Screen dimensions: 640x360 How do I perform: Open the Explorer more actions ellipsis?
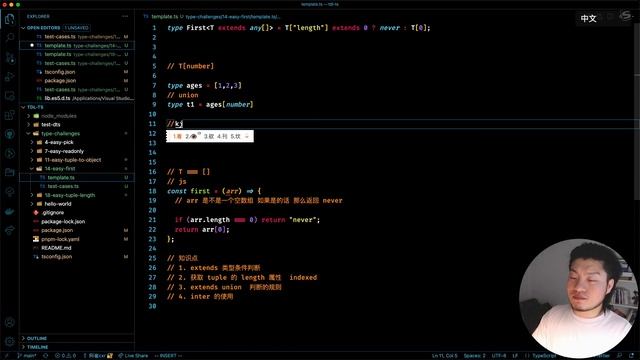click(x=125, y=16)
